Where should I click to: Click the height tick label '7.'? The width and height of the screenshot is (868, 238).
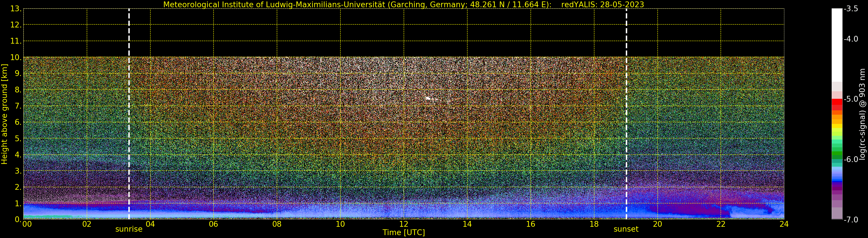(18, 106)
